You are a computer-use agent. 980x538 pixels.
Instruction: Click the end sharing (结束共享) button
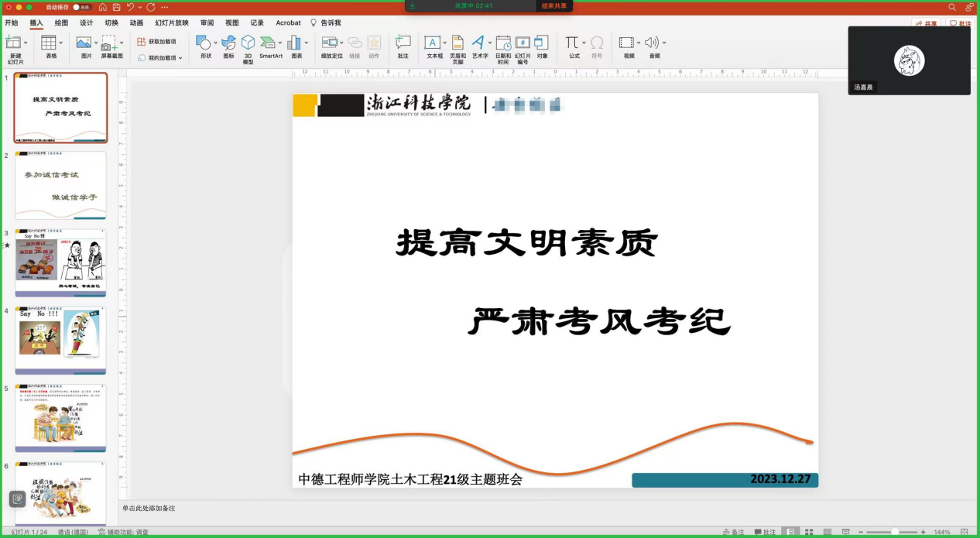[553, 6]
